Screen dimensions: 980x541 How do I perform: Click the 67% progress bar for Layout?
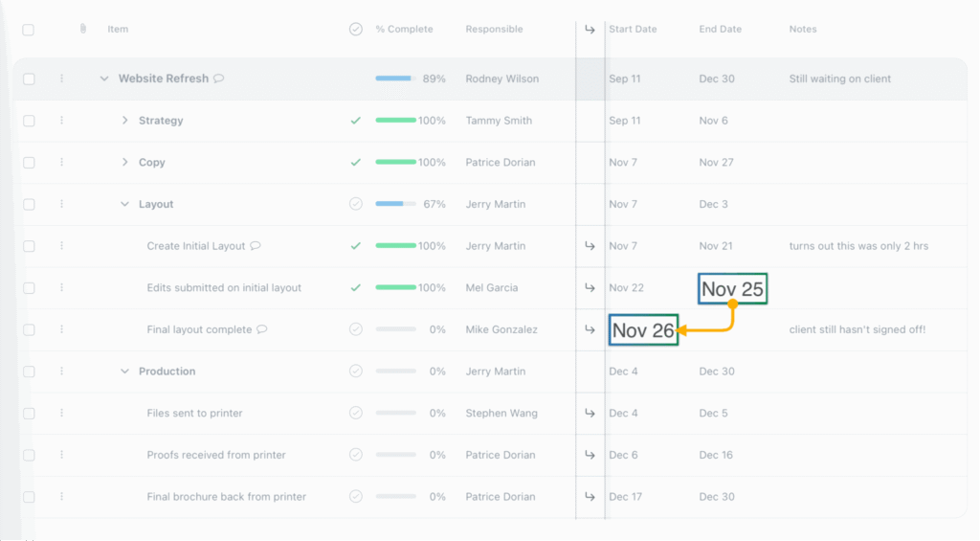(x=395, y=204)
